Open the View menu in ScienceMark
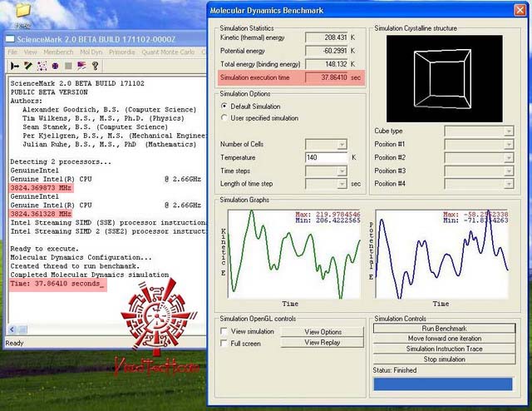 (x=31, y=52)
